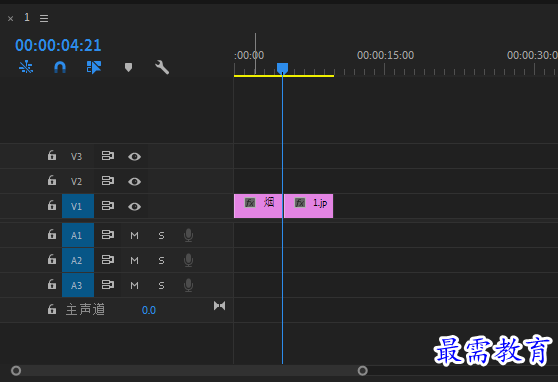558x382 pixels.
Task: Open timeline display settings wrench
Action: click(x=162, y=67)
